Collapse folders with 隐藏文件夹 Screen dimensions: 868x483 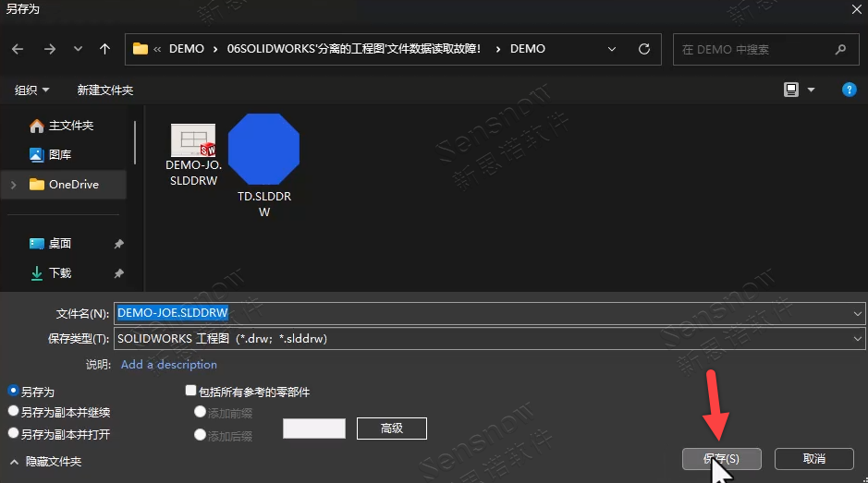(45, 462)
